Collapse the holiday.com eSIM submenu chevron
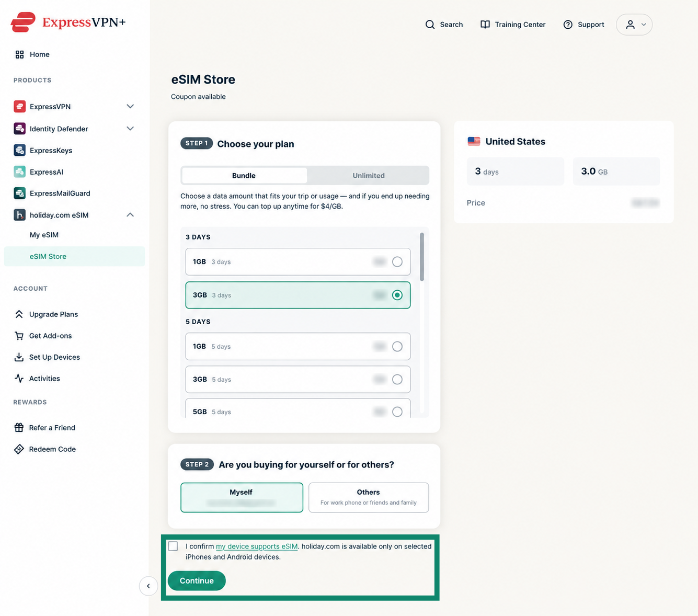Screen dimensions: 698x616 (x=130, y=215)
